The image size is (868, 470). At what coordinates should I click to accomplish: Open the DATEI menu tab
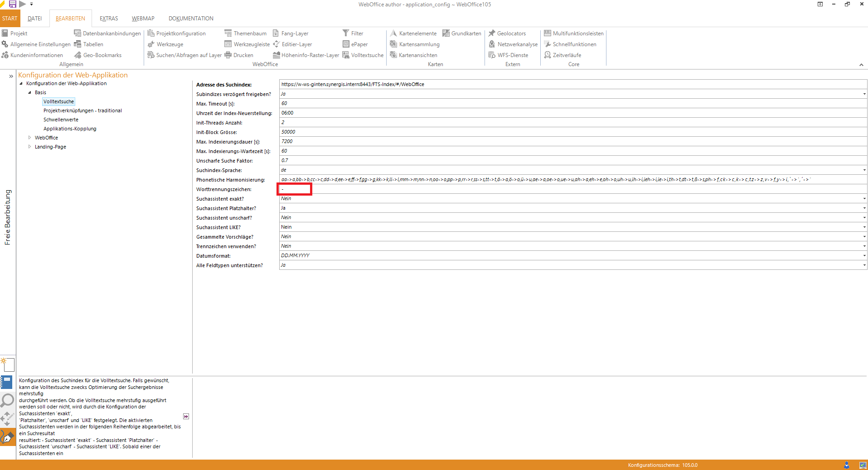[x=34, y=19]
